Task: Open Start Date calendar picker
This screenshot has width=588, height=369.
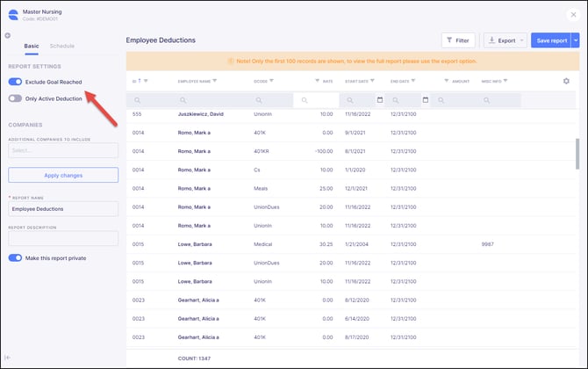Action: click(x=380, y=100)
